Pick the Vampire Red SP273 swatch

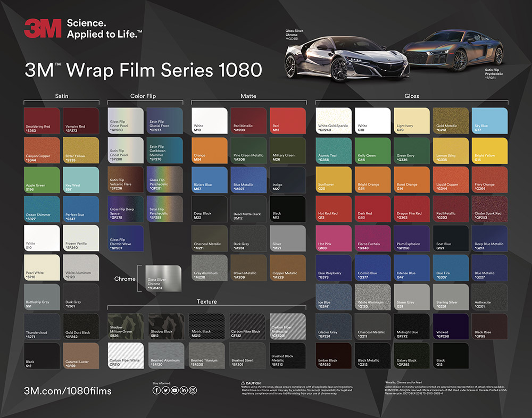point(81,121)
